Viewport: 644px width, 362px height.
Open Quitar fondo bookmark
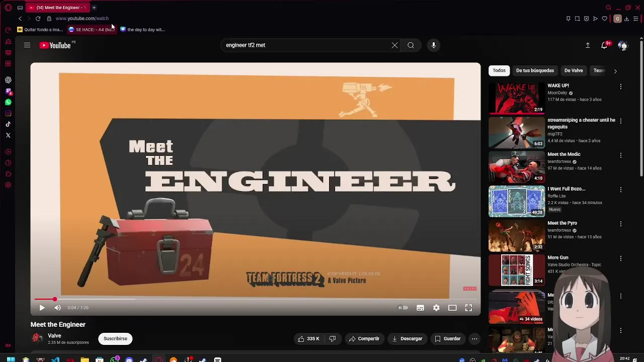click(x=40, y=30)
